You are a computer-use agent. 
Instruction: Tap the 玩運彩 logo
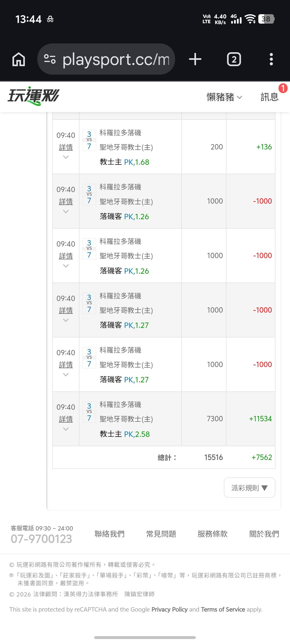click(34, 96)
